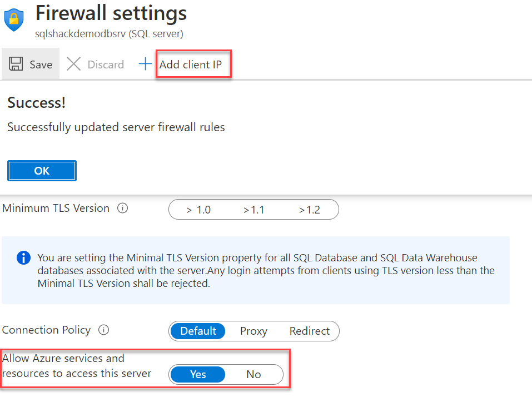Click the OK button under Success message
The image size is (532, 397).
[42, 170]
